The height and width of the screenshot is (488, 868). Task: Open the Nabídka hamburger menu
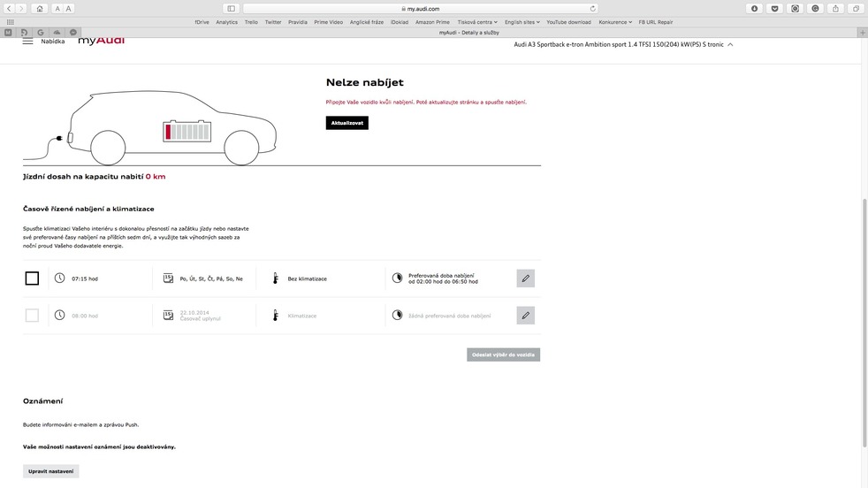coord(28,41)
